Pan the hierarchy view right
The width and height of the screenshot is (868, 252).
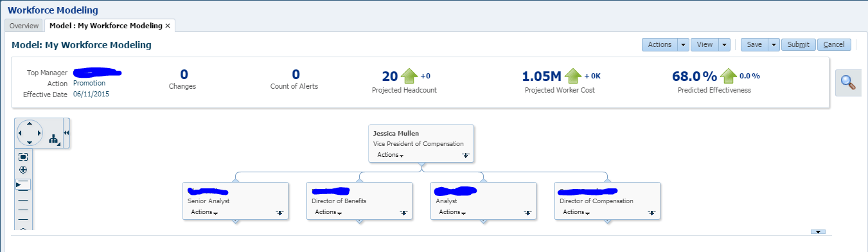[x=39, y=133]
